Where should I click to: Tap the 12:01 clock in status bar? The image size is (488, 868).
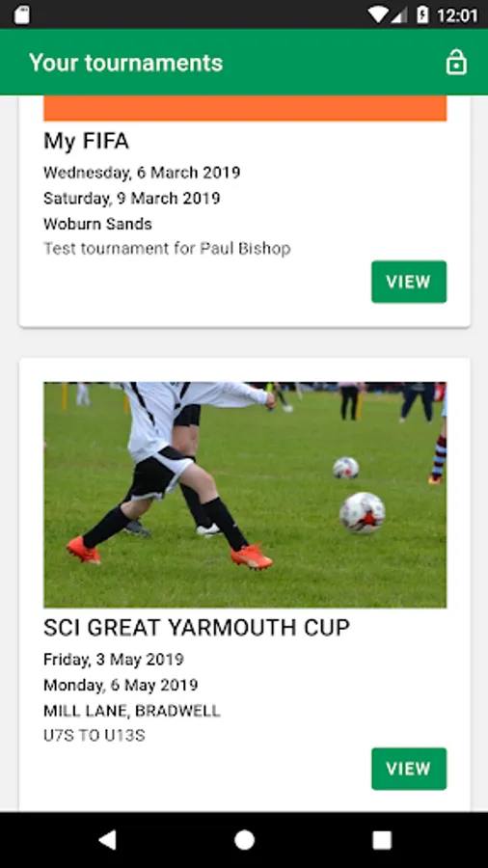457,14
